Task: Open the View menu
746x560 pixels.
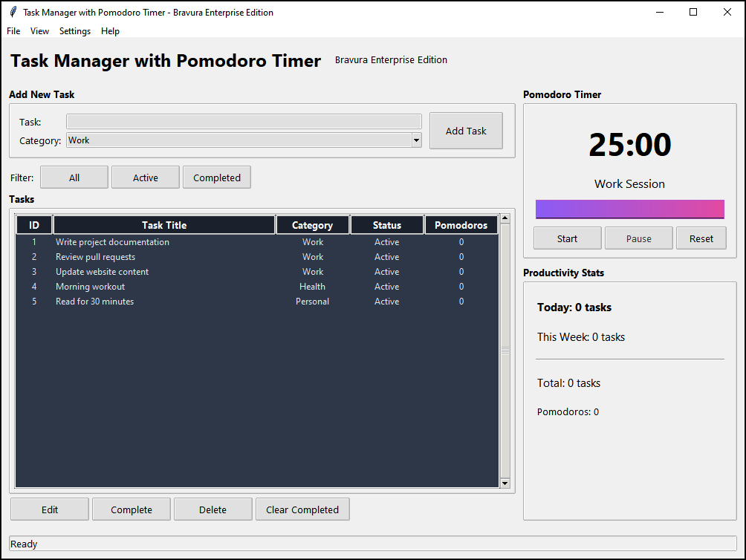Action: coord(39,31)
